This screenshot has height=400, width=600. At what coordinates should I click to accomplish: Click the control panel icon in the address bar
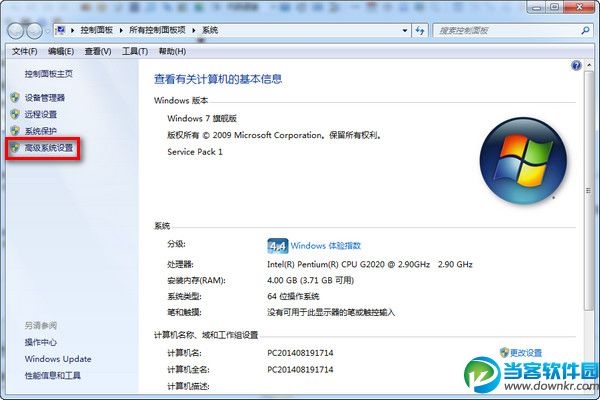coord(60,30)
